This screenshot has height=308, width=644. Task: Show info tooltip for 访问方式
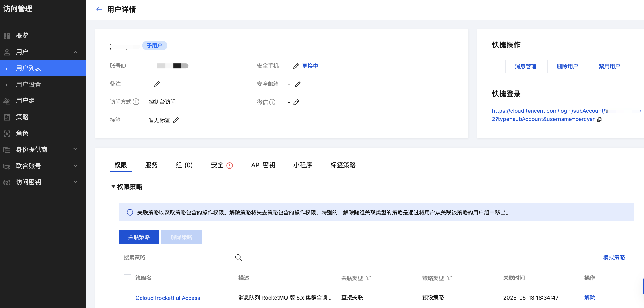(x=136, y=102)
